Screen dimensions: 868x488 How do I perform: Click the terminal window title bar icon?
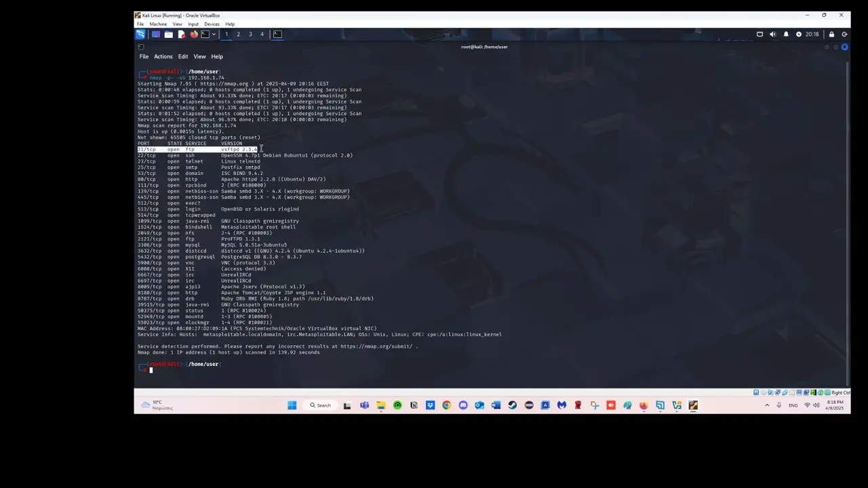coord(141,47)
